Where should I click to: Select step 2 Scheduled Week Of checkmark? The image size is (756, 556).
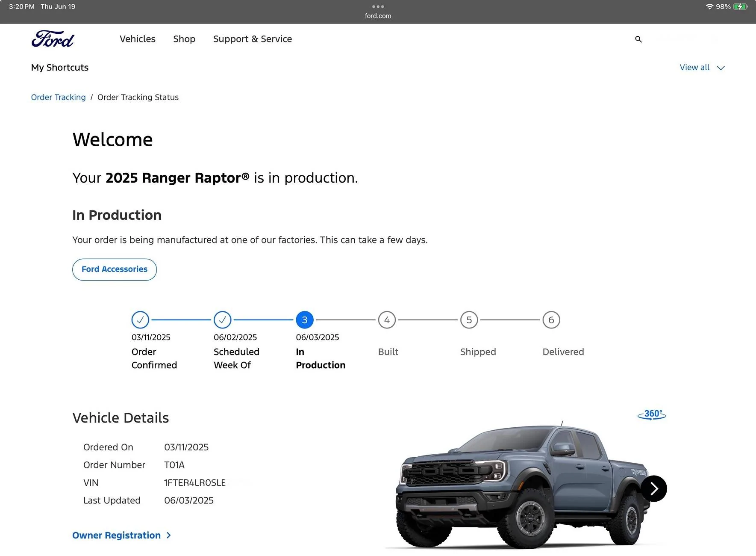[222, 319]
